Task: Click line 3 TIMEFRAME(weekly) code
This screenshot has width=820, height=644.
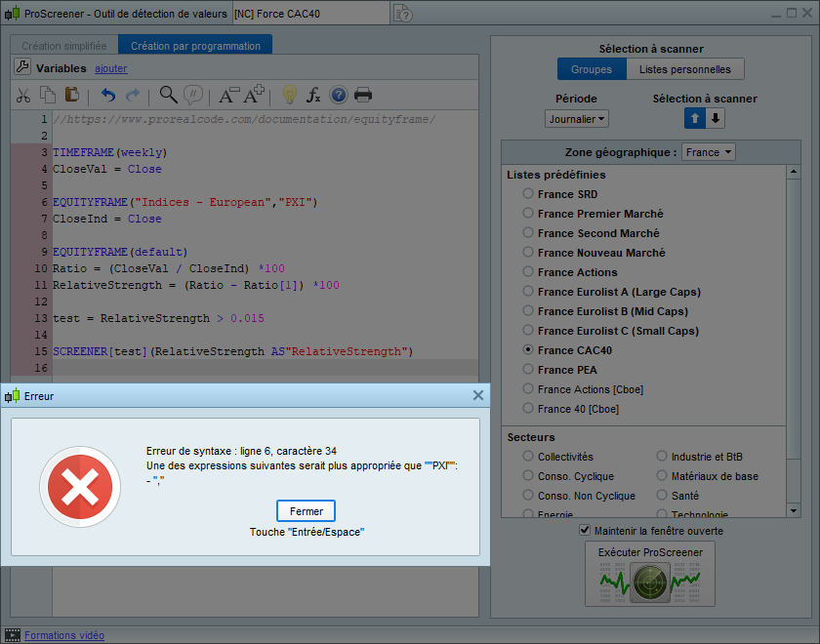Action: (109, 152)
